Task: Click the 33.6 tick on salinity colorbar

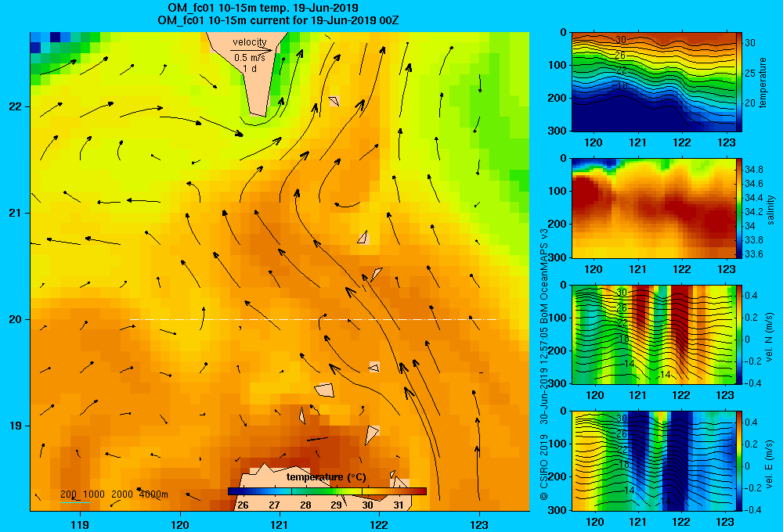Action: (x=753, y=254)
